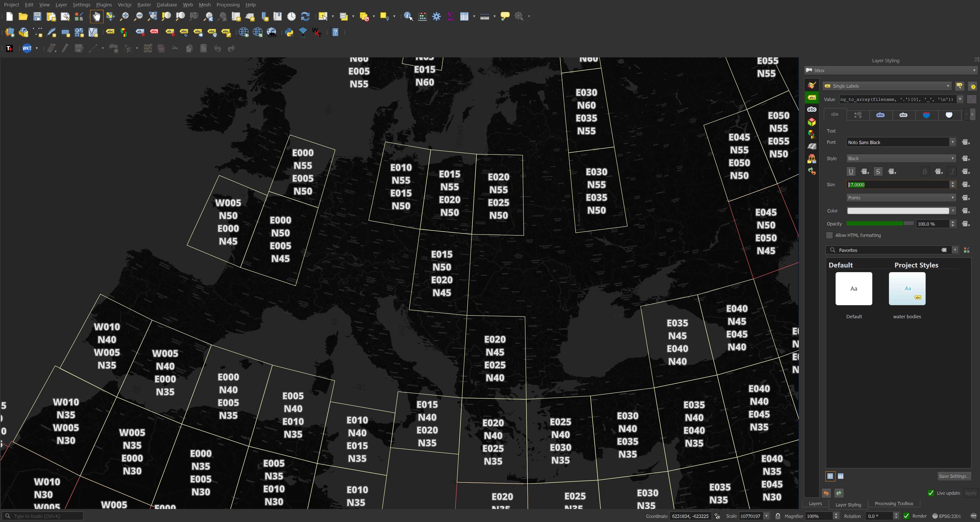This screenshot has width=980, height=522.
Task: Toggle bold text style
Action: (924, 171)
